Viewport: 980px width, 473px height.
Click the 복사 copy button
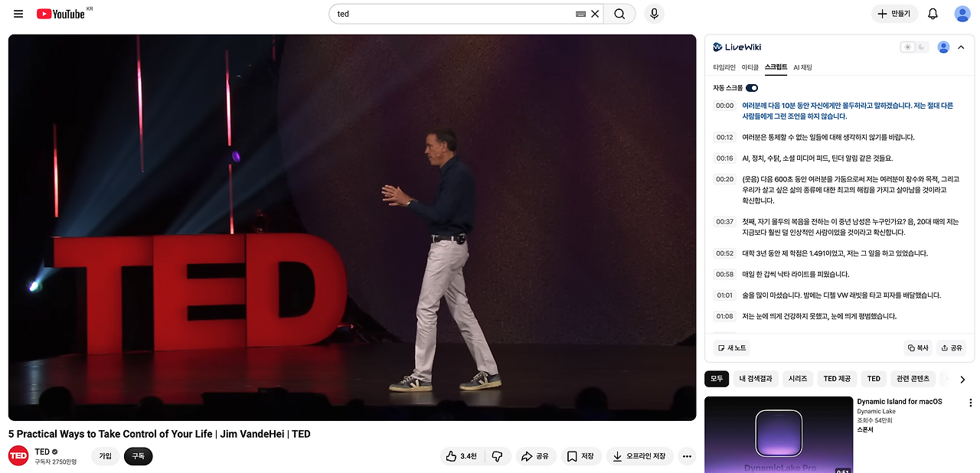[918, 347]
